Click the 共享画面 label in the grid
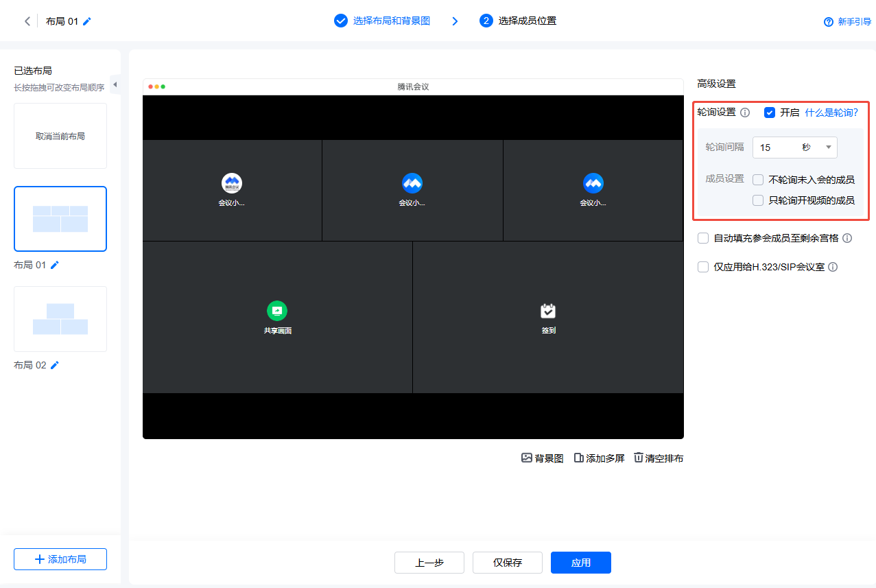 tap(277, 331)
